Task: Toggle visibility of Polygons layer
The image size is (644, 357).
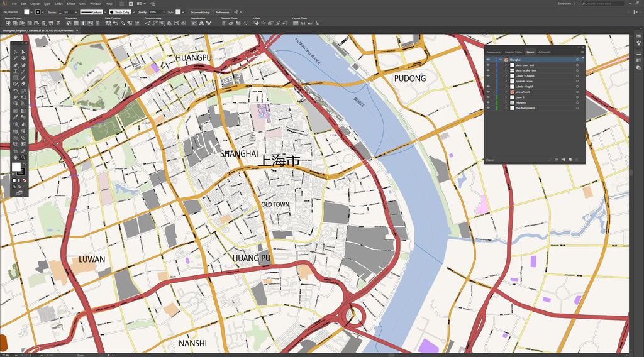Action: [x=487, y=103]
